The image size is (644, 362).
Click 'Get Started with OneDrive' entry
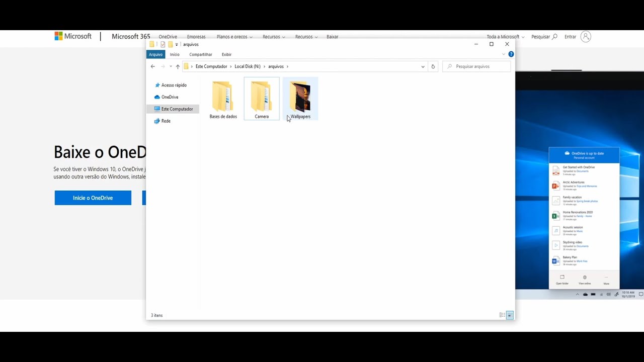tap(579, 167)
